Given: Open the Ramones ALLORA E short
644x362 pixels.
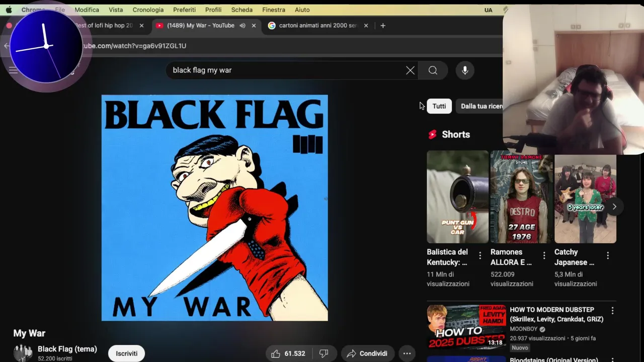Looking at the screenshot, I should [x=521, y=197].
